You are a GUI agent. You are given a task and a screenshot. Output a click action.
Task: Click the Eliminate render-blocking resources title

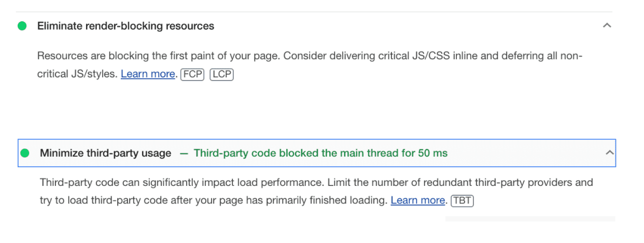[125, 26]
